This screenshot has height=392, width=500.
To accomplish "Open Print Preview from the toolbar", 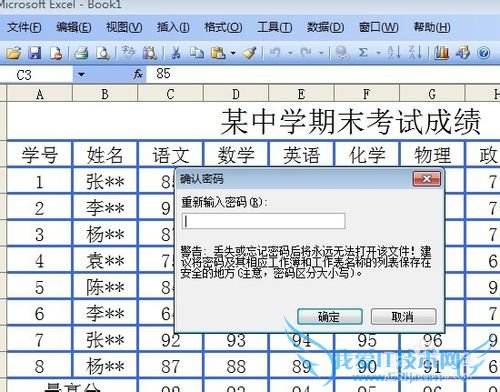I will click(103, 53).
